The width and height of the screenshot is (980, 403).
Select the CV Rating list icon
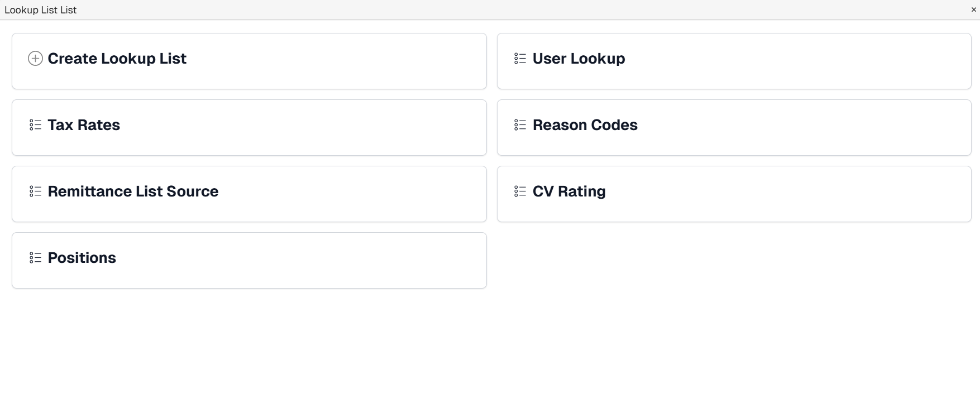pos(519,191)
